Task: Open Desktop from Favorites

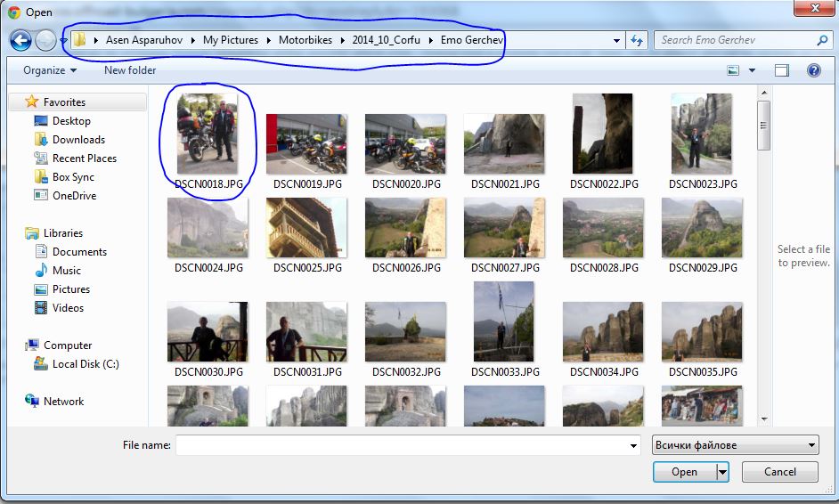Action: pyautogui.click(x=71, y=121)
